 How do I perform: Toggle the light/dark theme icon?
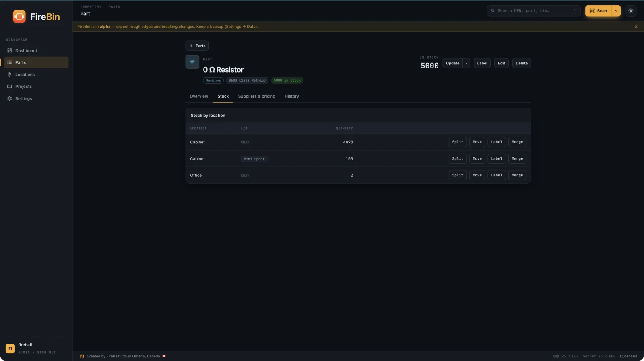(631, 11)
